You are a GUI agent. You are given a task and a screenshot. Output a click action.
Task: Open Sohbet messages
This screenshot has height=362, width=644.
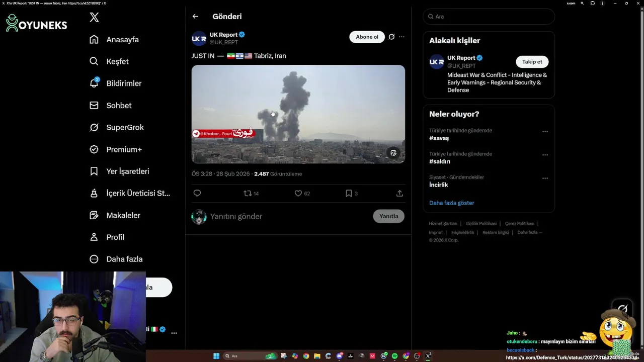coord(110,106)
